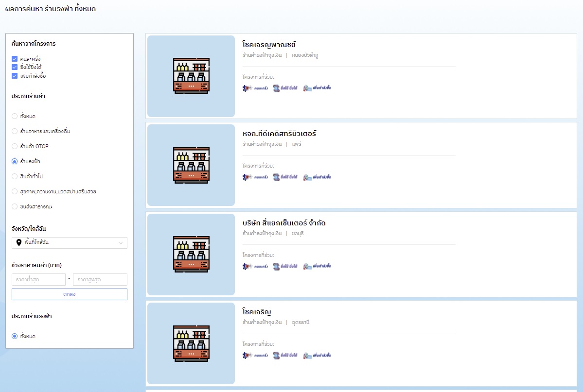Image resolution: width=583 pixels, height=392 pixels.
Task: Click shop shelf image for หจก.ทีดีเคดิสทริบิวเตอร์
Action: 191,165
